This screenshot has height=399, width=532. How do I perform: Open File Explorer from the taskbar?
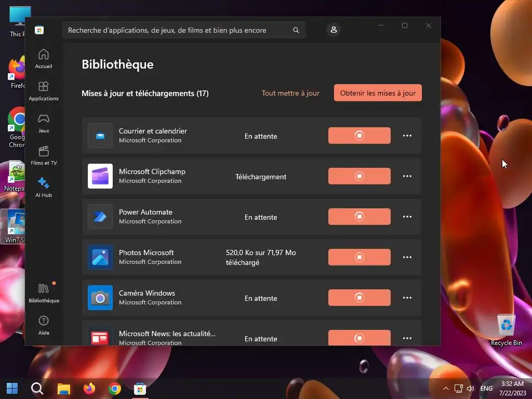click(63, 389)
